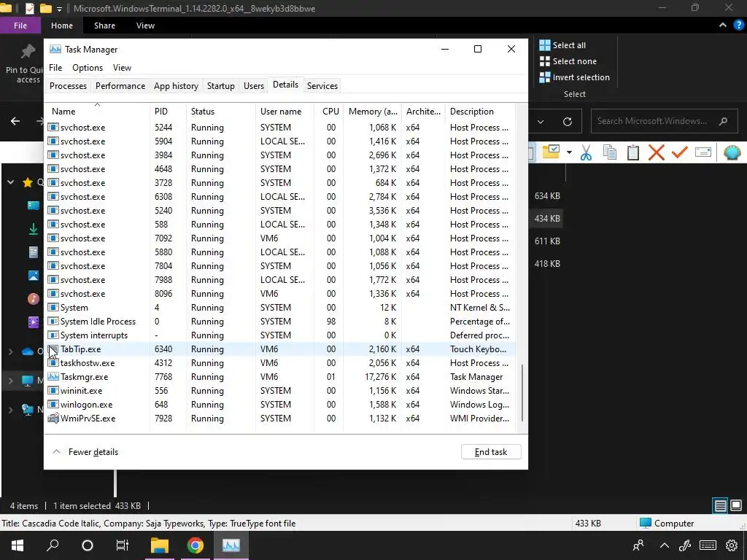Refresh the Explorer folder view
The height and width of the screenshot is (560, 747).
568,122
